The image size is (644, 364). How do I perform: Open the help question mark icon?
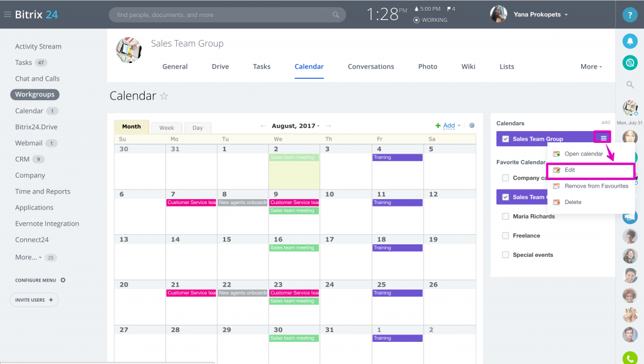630,15
